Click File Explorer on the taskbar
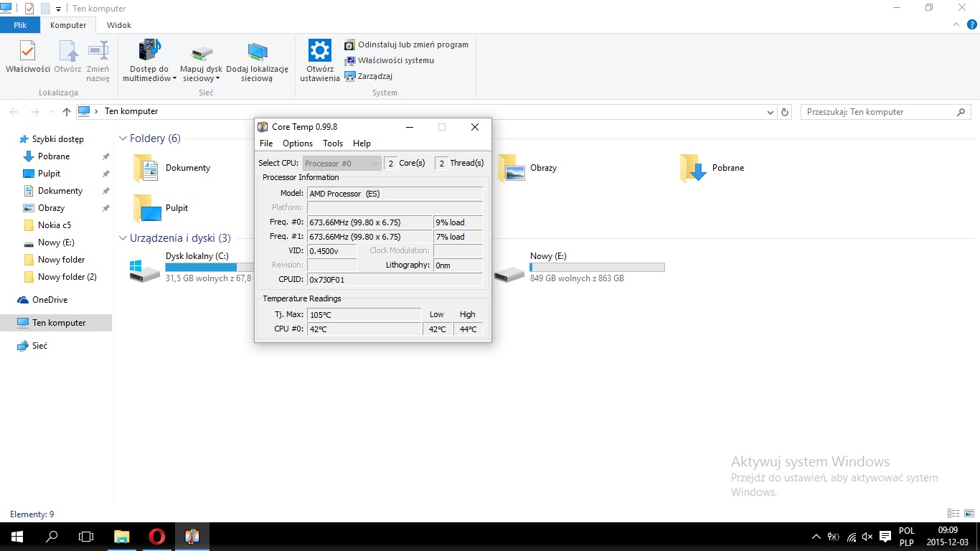 (122, 537)
